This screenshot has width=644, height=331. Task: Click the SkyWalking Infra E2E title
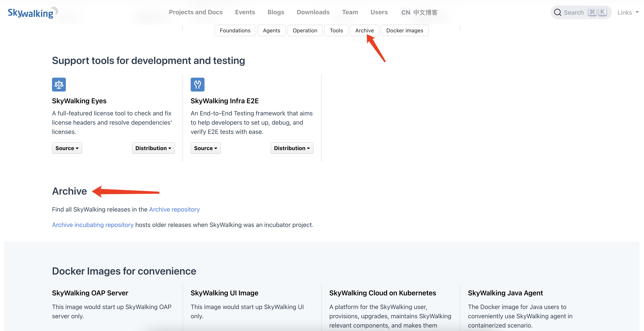[x=225, y=101]
